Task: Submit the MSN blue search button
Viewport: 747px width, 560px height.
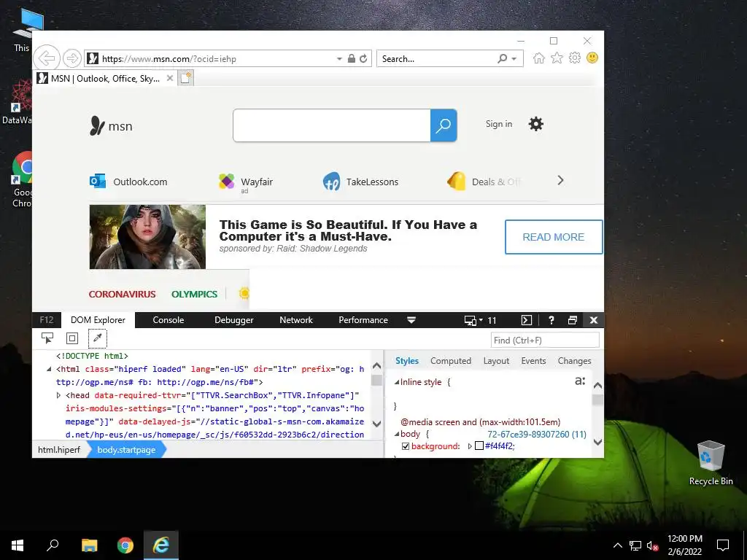Action: pos(444,125)
